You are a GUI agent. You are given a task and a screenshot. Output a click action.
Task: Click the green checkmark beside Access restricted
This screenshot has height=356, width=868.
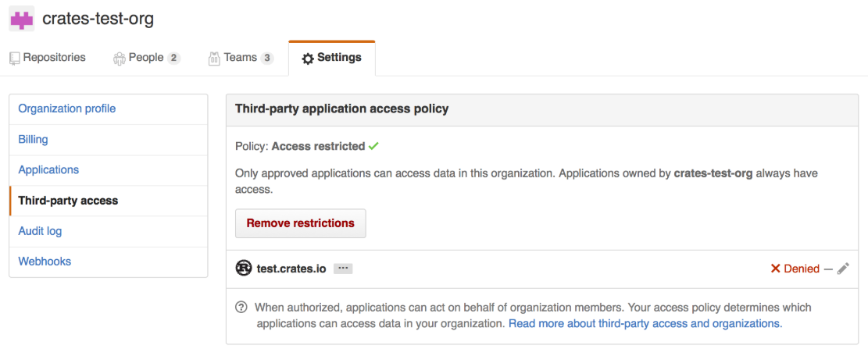click(x=374, y=146)
